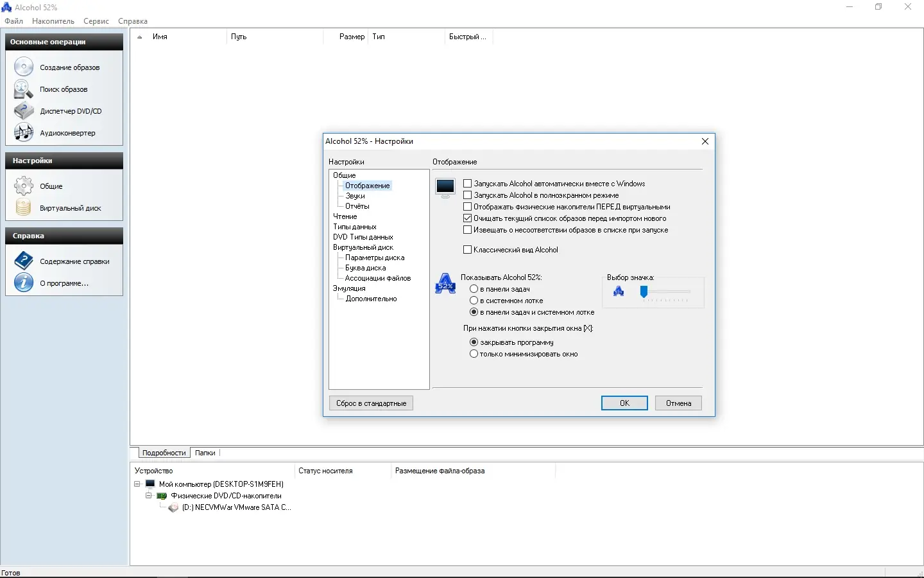Select Типы данных in settings tree

(x=355, y=227)
